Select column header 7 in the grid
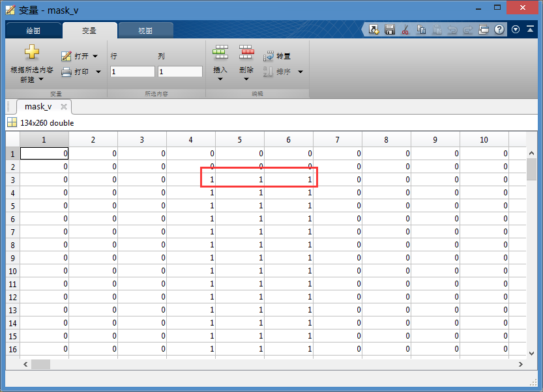The width and height of the screenshot is (543, 392). (x=337, y=140)
